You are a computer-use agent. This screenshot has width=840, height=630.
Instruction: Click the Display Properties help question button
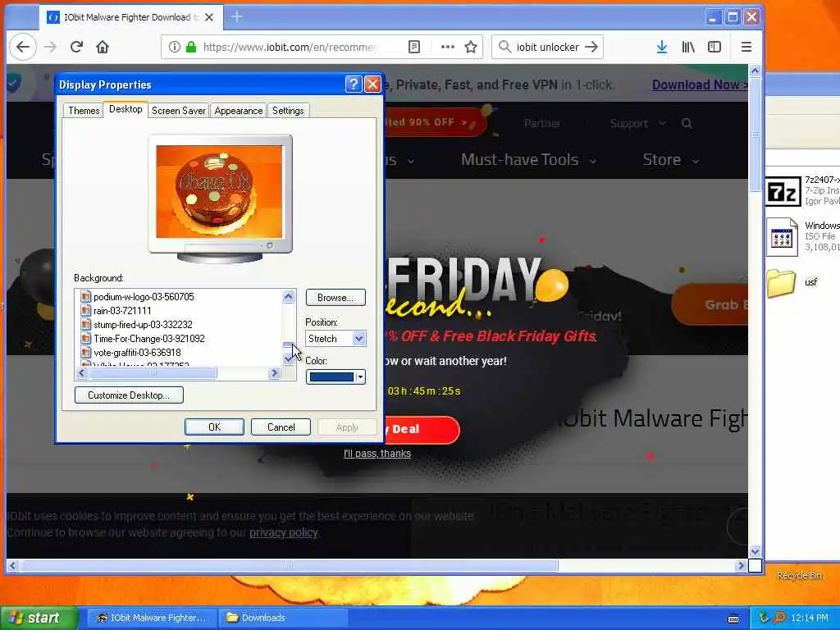(353, 84)
